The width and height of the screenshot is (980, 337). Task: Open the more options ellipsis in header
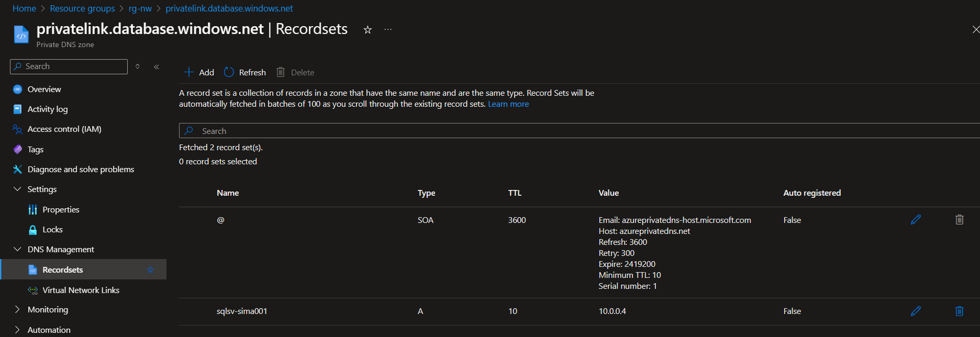point(388,30)
